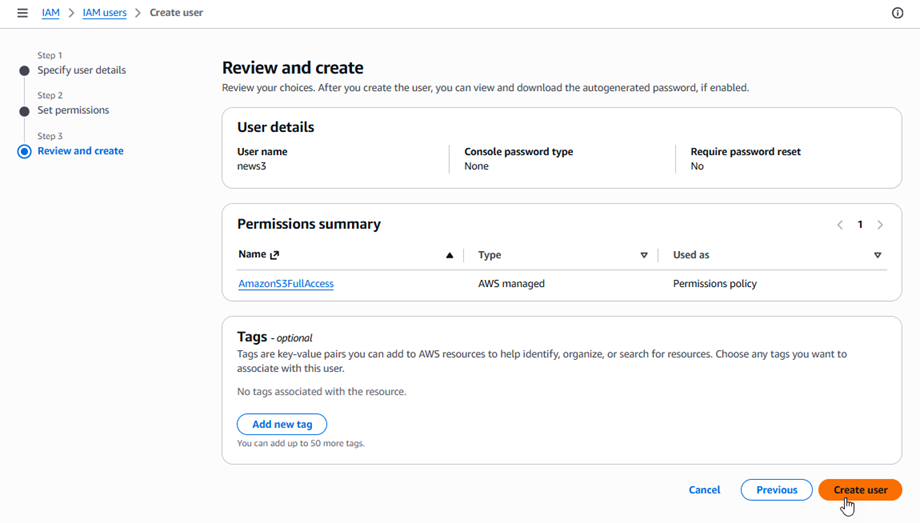The width and height of the screenshot is (920, 523).
Task: Cancel user creation
Action: tap(704, 490)
